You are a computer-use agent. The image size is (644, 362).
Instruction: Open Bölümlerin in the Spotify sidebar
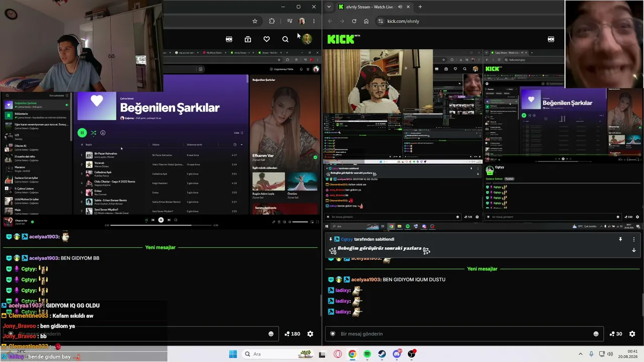coord(36,116)
